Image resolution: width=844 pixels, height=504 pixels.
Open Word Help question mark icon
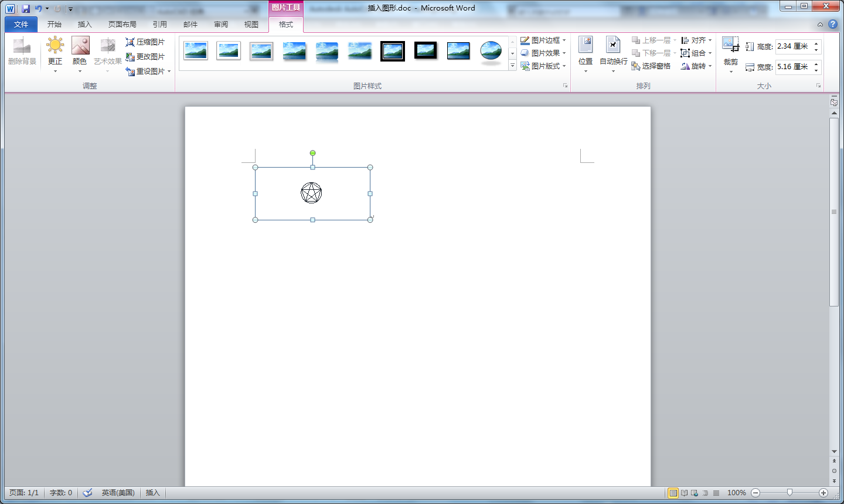833,24
